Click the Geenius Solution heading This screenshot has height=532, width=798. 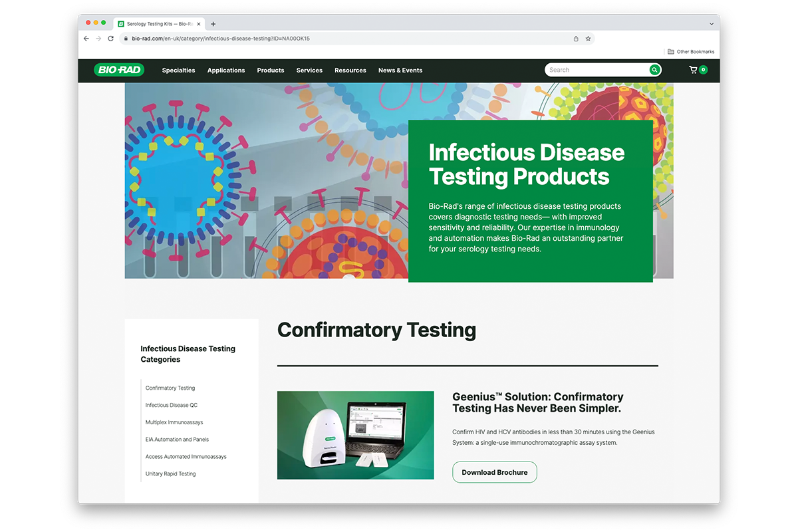(538, 402)
